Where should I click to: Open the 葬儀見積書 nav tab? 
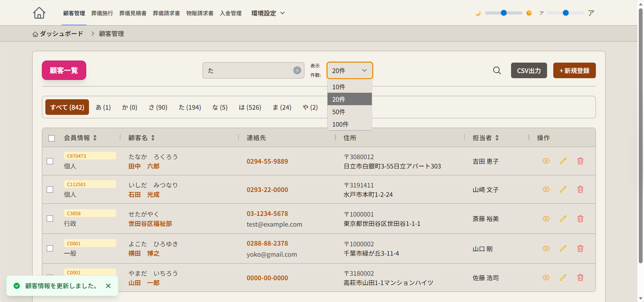133,13
